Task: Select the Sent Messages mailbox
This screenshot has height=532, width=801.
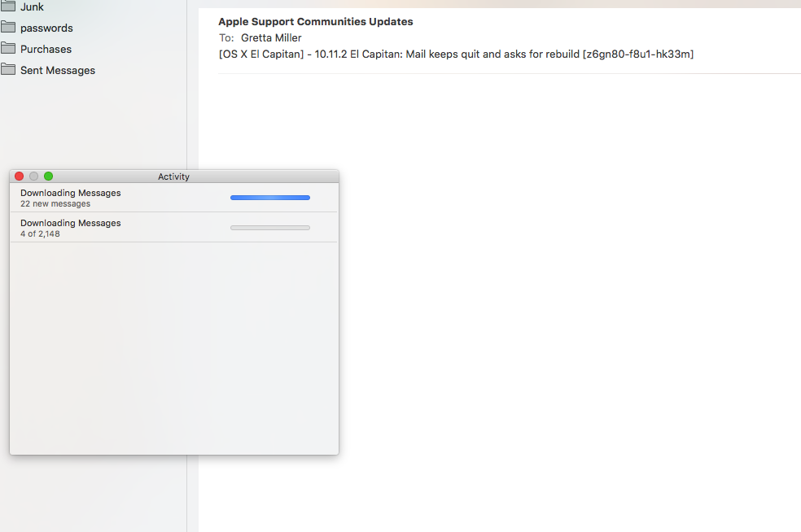Action: click(x=58, y=71)
